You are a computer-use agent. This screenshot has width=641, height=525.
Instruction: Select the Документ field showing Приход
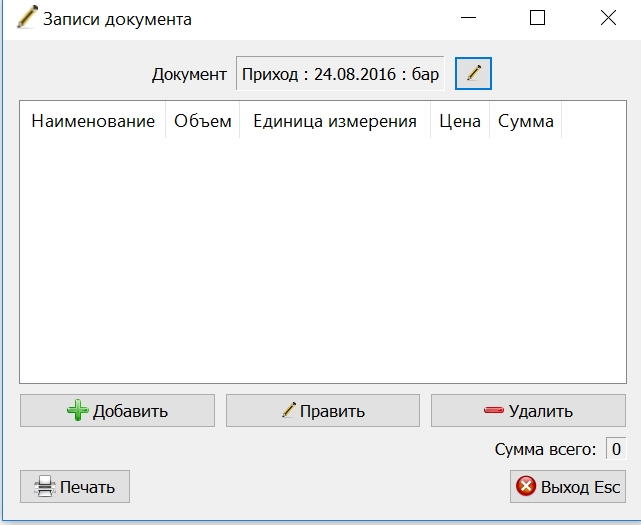[340, 74]
